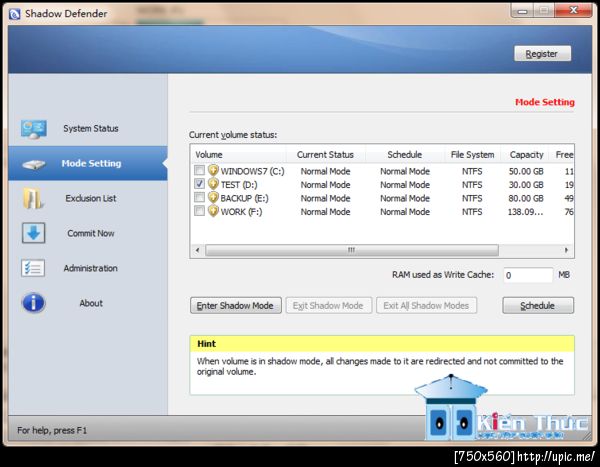
Task: Click the Schedule button
Action: pos(538,305)
